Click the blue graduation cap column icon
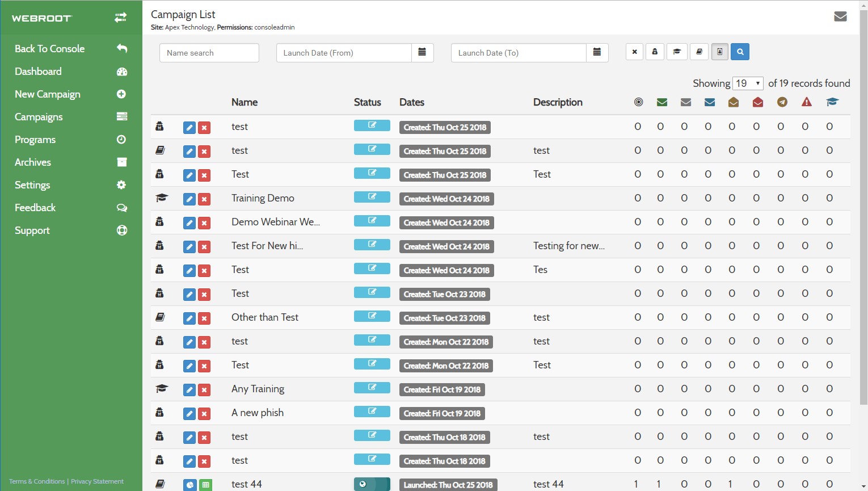Viewport: 868px width, 491px height. coord(832,102)
